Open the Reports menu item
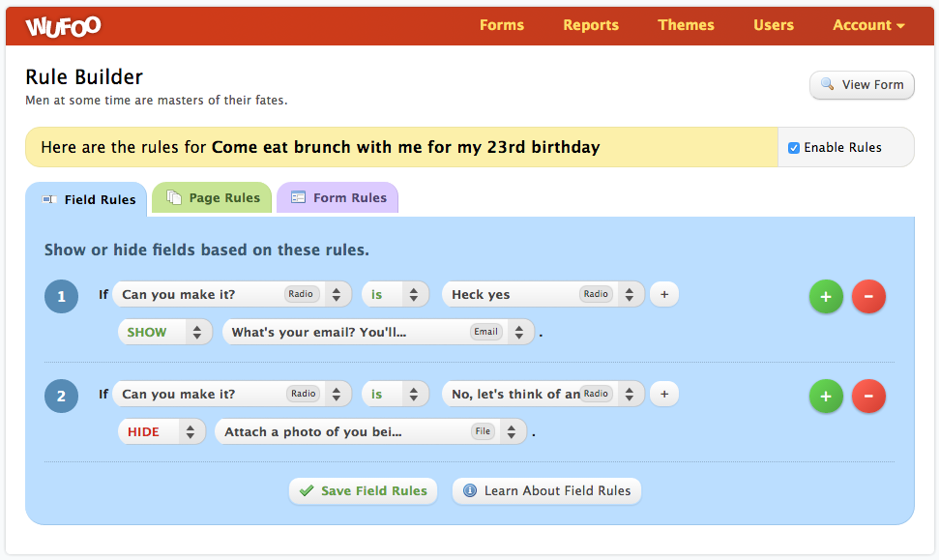 (591, 25)
